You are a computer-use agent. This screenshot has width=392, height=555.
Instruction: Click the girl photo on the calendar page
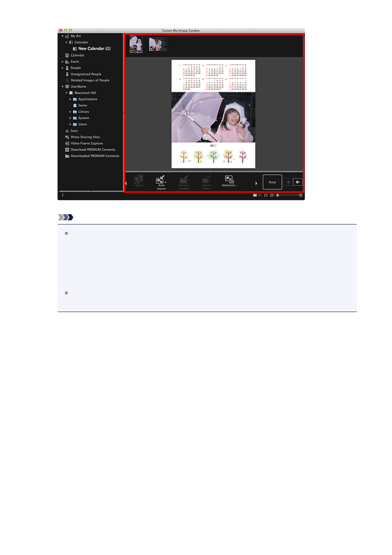(x=213, y=118)
